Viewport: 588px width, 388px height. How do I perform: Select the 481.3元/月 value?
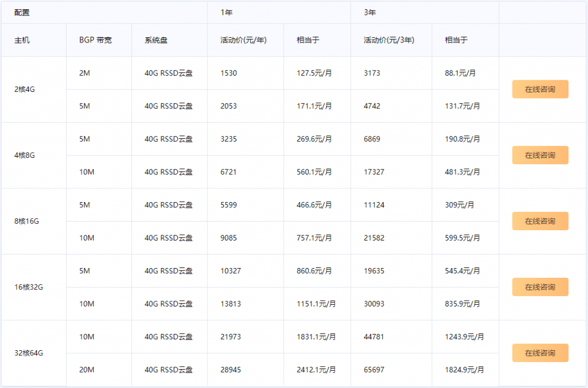[x=462, y=172]
